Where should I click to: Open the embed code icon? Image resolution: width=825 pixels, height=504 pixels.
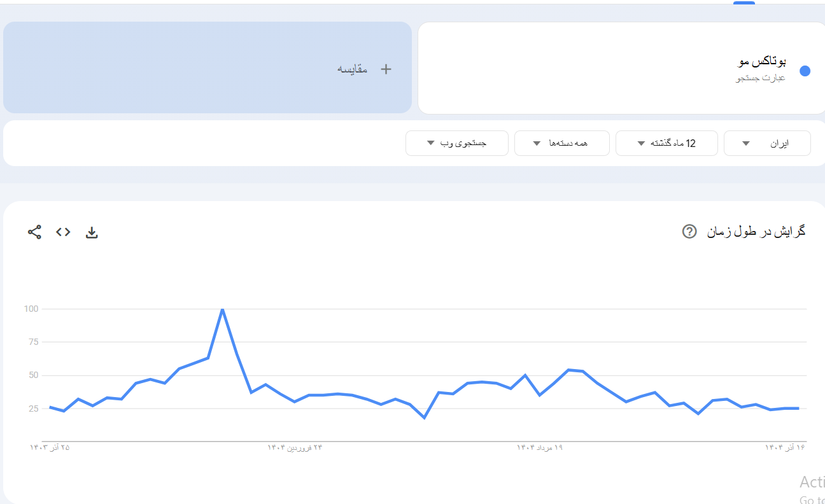63,232
